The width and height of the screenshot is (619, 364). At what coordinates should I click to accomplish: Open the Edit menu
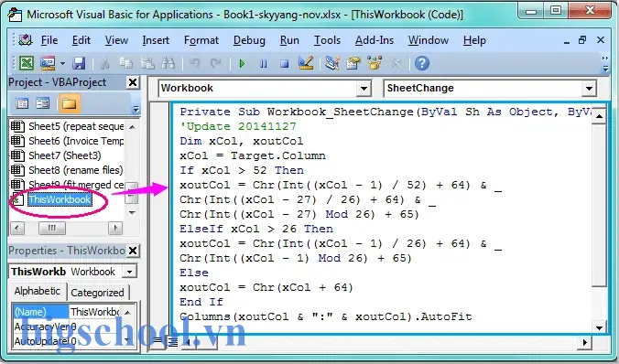pos(81,40)
